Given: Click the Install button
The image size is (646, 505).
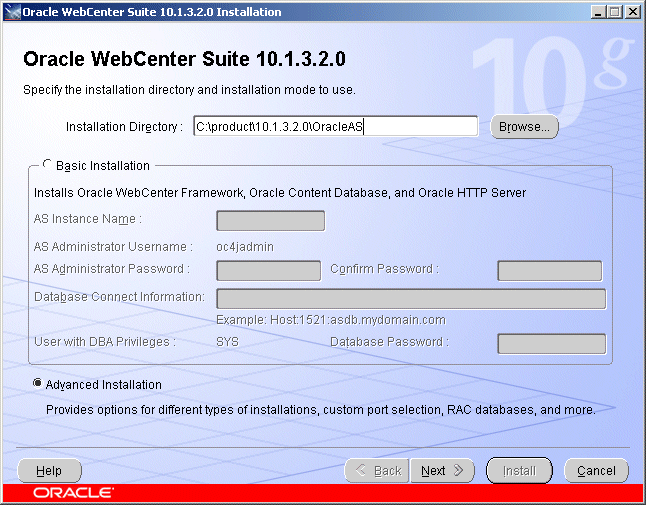Looking at the screenshot, I should [519, 470].
